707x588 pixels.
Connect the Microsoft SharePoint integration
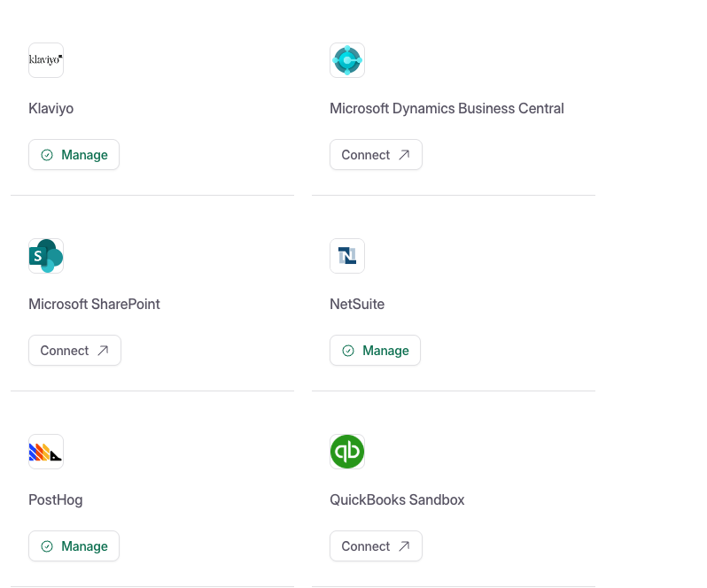tap(74, 350)
